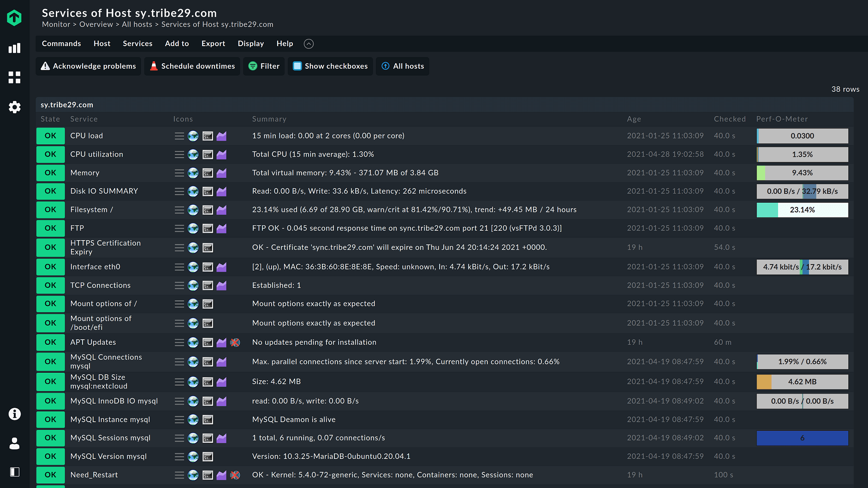Open the Help menu
Viewport: 868px width, 488px height.
click(285, 43)
